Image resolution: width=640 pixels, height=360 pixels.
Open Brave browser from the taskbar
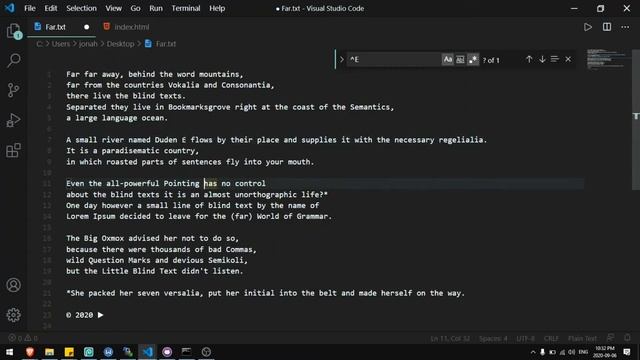tap(30, 352)
